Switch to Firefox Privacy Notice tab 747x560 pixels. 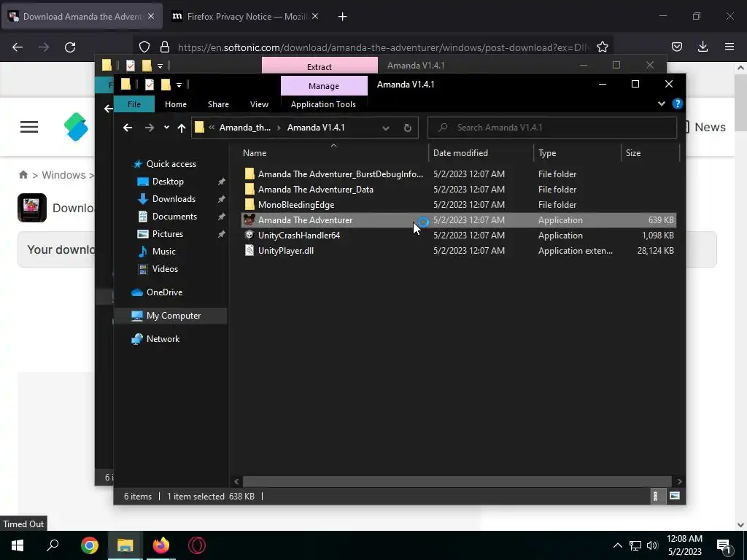[x=244, y=17]
